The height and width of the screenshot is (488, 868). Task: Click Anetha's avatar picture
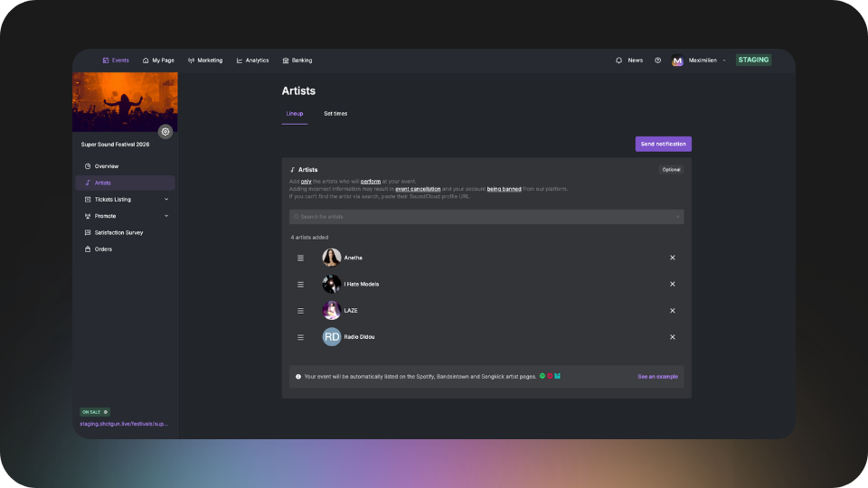pos(332,258)
